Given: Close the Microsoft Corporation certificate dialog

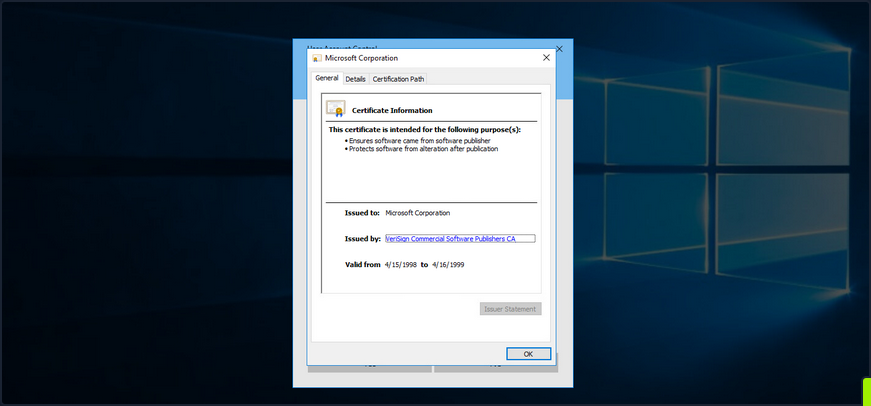Looking at the screenshot, I should coord(546,58).
